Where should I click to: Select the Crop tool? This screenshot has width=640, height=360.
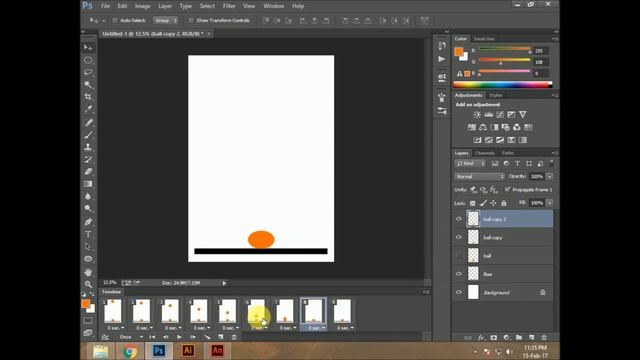[88, 97]
